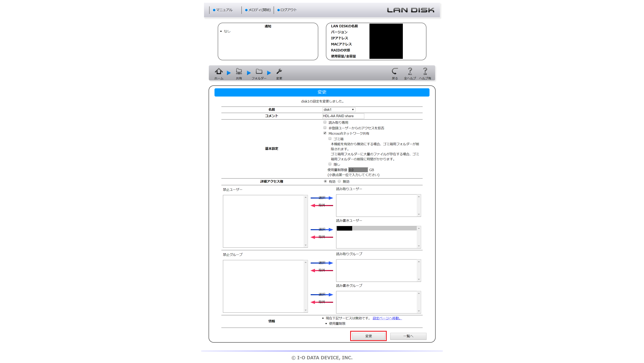
Task: Enable the ゴミ箱 checkbox
Action: pyautogui.click(x=330, y=139)
